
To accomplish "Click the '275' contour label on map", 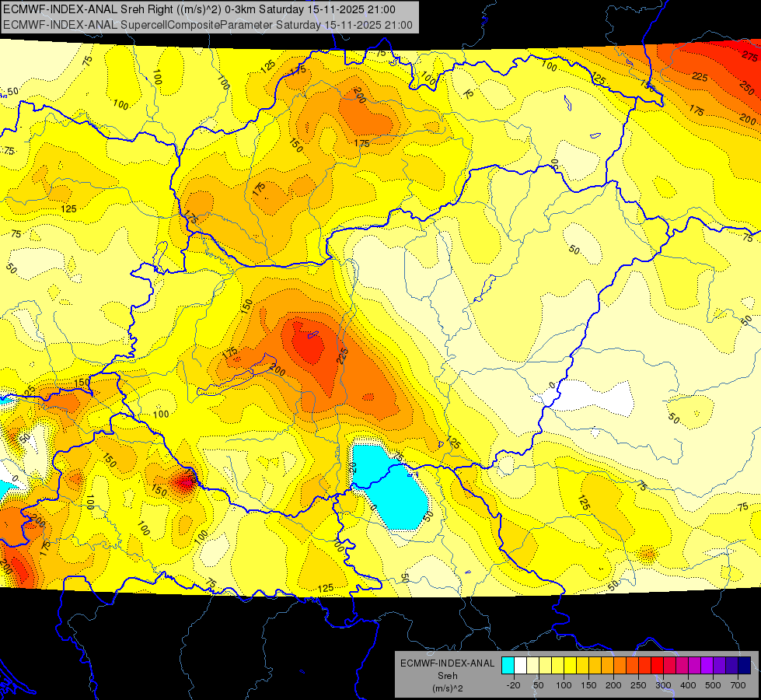I will click(750, 55).
